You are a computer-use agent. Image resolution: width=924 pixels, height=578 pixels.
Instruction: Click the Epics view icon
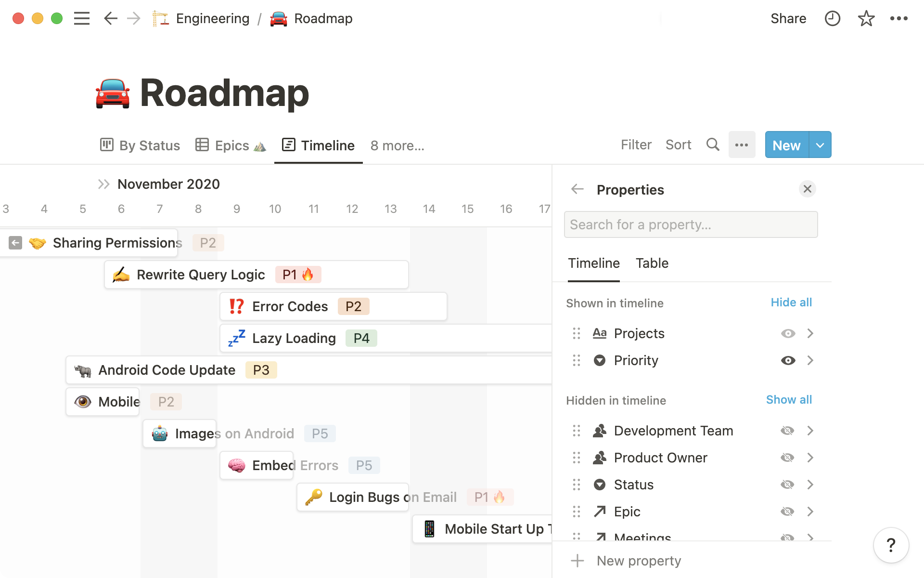pyautogui.click(x=202, y=145)
